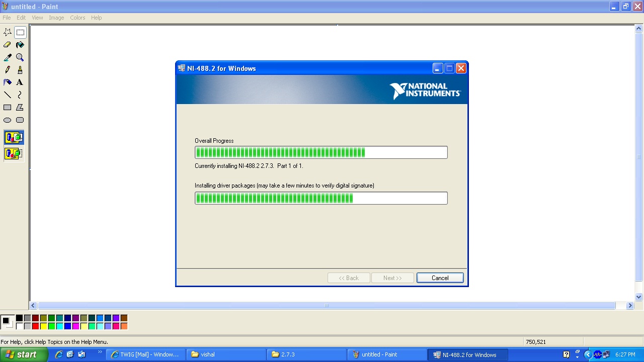The image size is (644, 362).
Task: Select the Curve tool
Action: pyautogui.click(x=20, y=95)
